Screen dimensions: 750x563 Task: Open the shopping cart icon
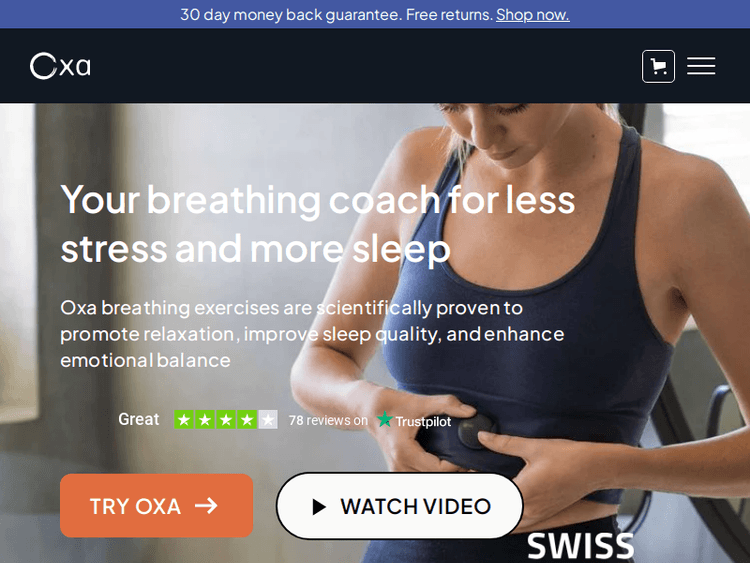[x=658, y=66]
